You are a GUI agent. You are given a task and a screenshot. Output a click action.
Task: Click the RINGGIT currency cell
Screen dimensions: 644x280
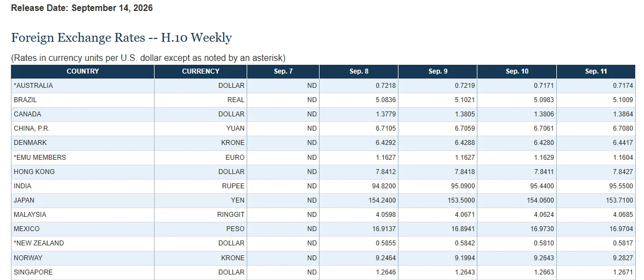click(201, 215)
